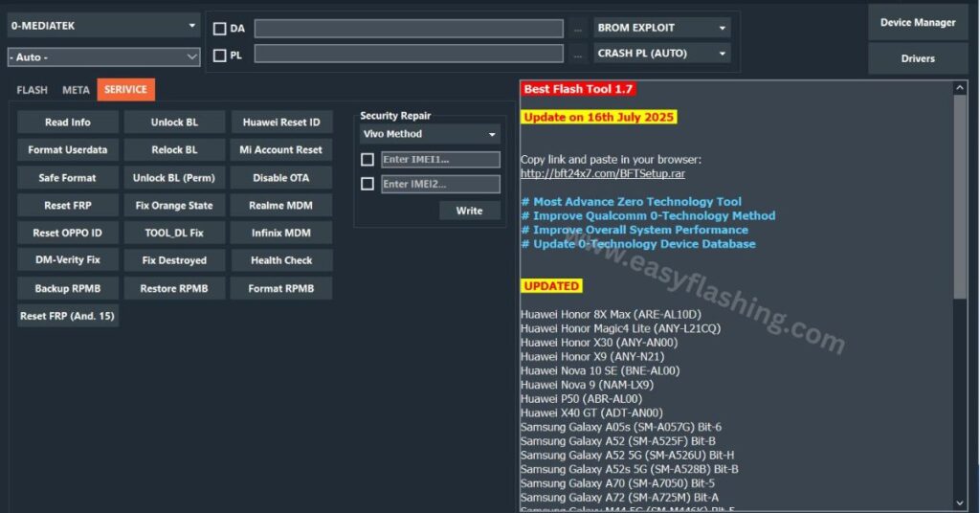980x513 pixels.
Task: Open the 0-MEDIATEK platform dropdown
Action: (x=103, y=26)
